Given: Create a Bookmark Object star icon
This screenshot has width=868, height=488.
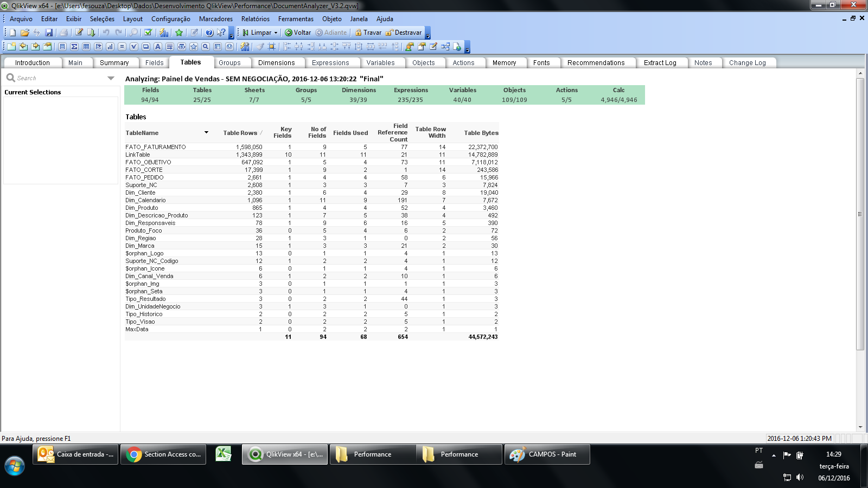Looking at the screenshot, I should coord(194,47).
